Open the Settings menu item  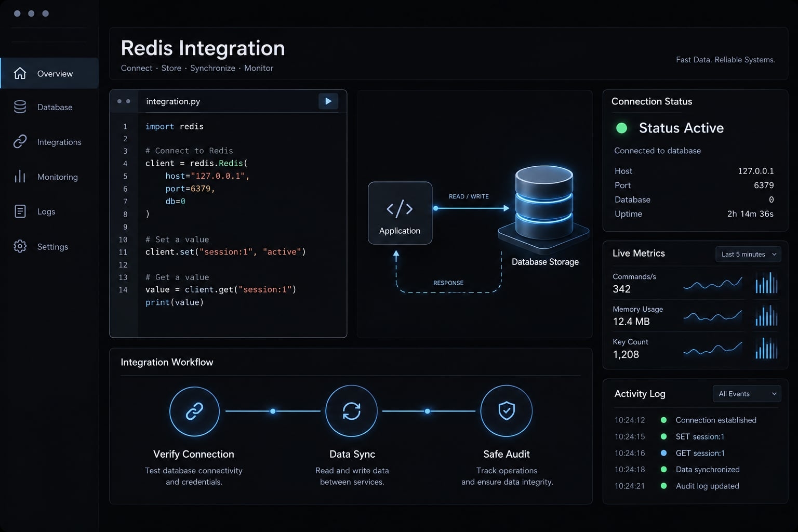49,246
